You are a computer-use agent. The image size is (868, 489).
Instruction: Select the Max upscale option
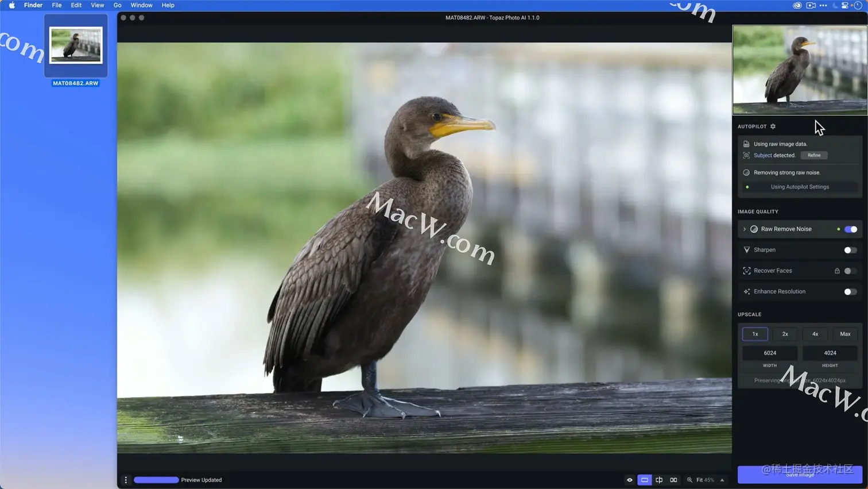[x=845, y=334]
